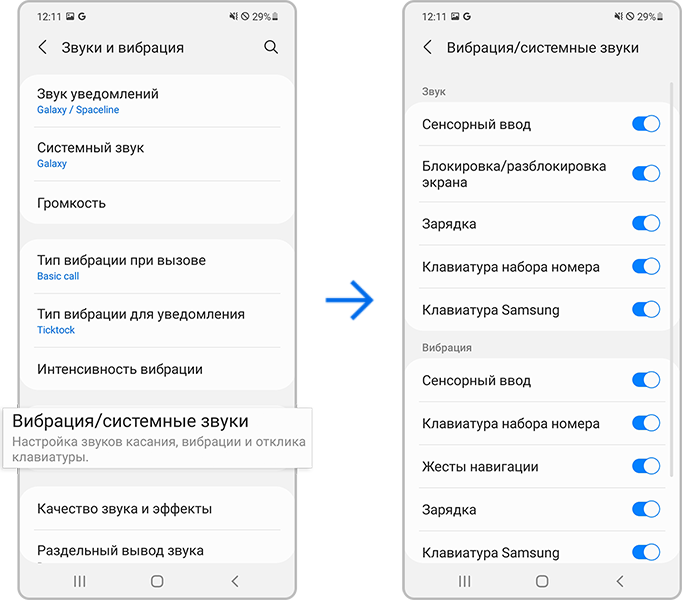Disable Блокировка/разблокировка экрана sound
Screen dimensions: 700x600
click(646, 173)
